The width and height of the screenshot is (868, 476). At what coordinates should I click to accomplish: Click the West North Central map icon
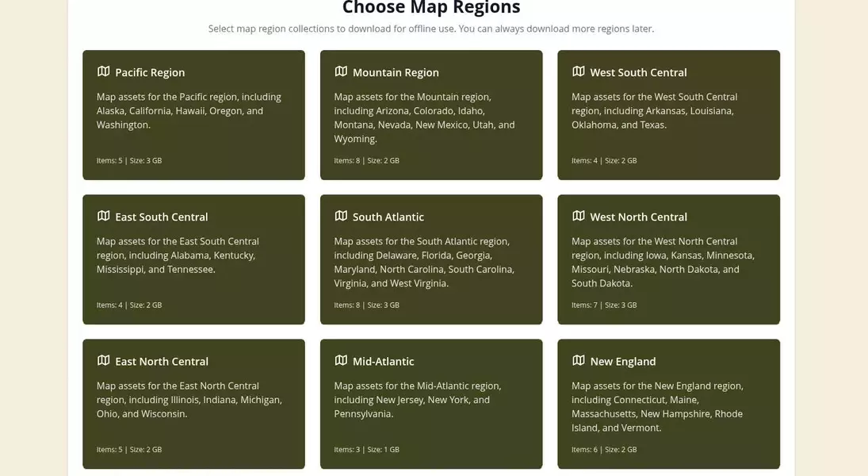pos(579,216)
